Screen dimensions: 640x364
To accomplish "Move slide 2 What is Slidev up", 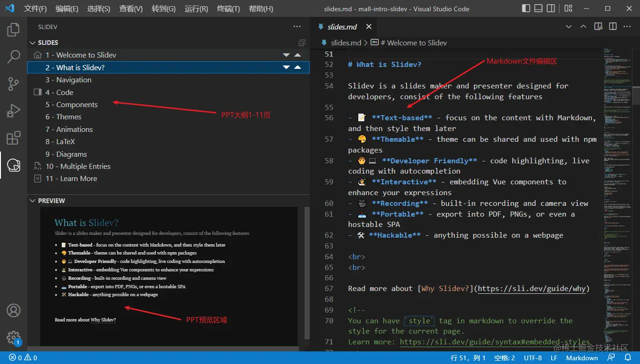I will 298,67.
